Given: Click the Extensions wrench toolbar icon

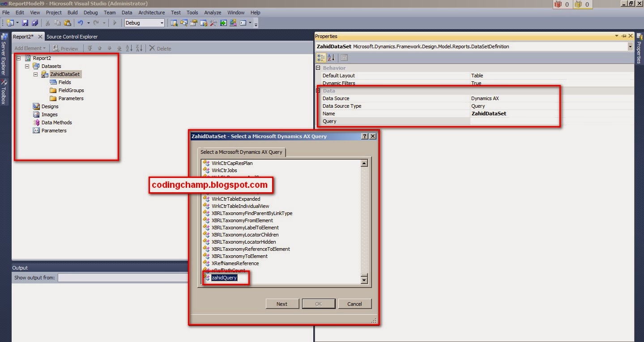Looking at the screenshot, I should 213,23.
